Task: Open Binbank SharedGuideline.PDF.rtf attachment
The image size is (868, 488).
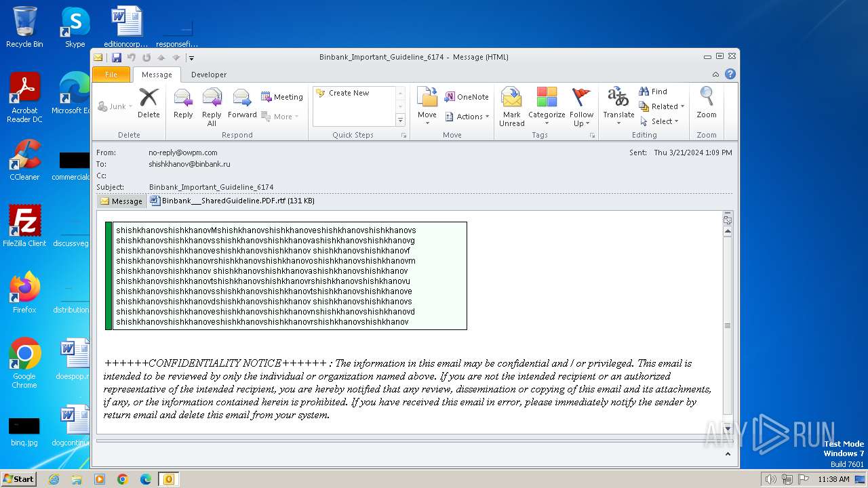Action: (x=232, y=201)
